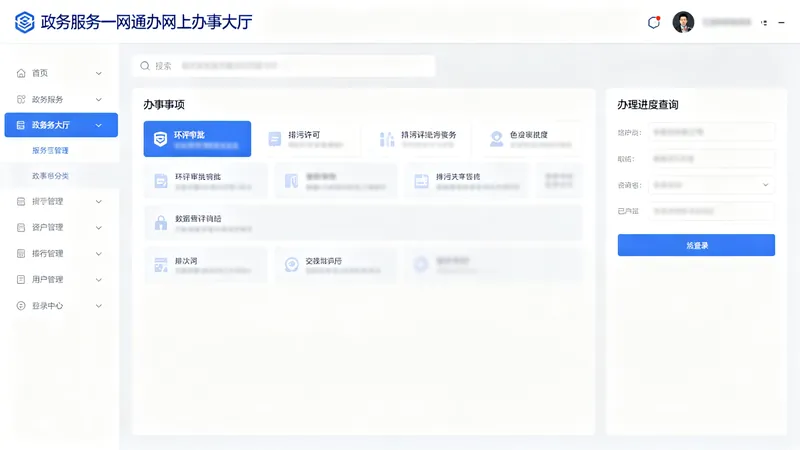800x450 pixels.
Task: Click the blue query button in 办理进度查询
Action: (696, 245)
